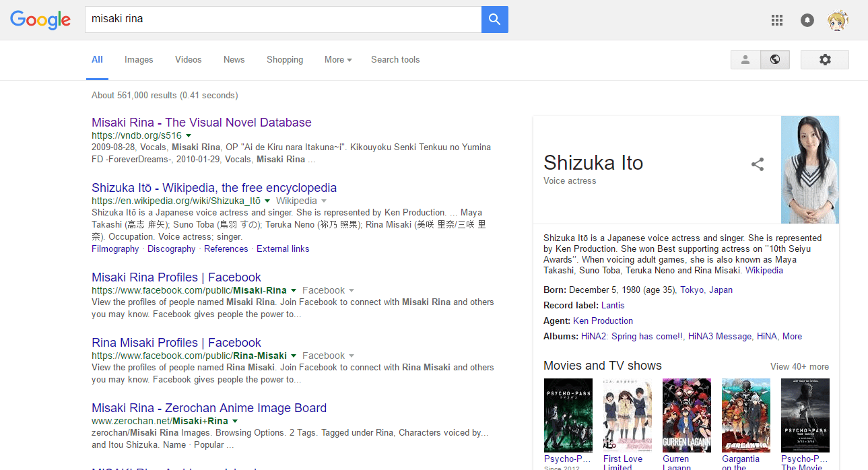Switch to global results view

tap(775, 59)
